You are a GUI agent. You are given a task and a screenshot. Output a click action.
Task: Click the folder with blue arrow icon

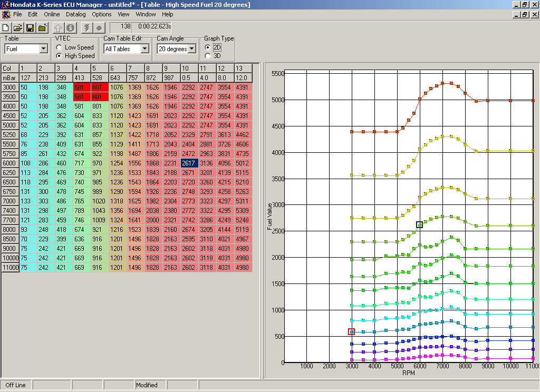pos(42,28)
